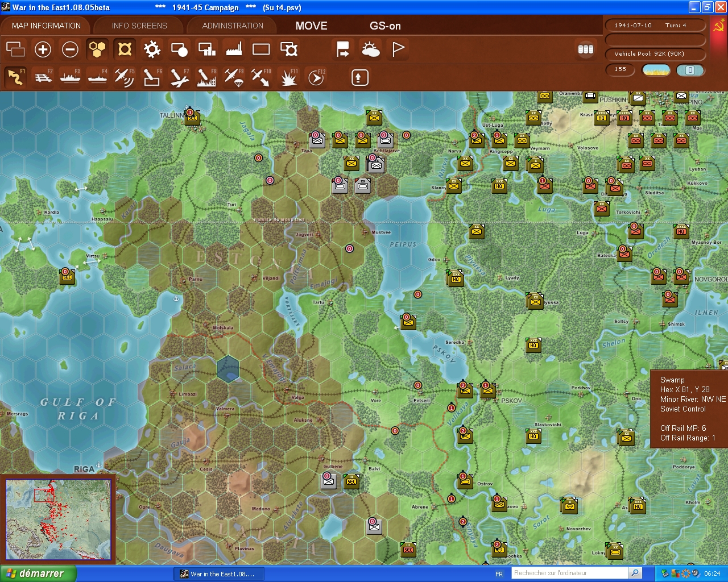The width and height of the screenshot is (728, 582).
Task: Click the rectangle-with-bars map icon
Action: click(x=206, y=49)
